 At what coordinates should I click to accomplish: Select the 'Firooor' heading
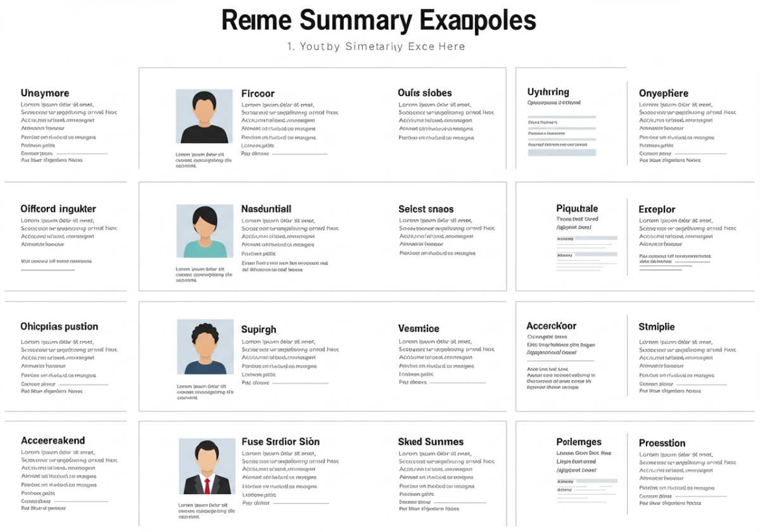click(x=258, y=93)
